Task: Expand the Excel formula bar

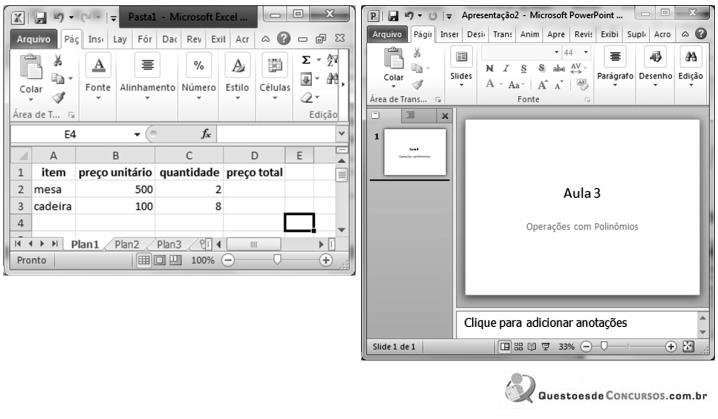Action: tap(341, 133)
